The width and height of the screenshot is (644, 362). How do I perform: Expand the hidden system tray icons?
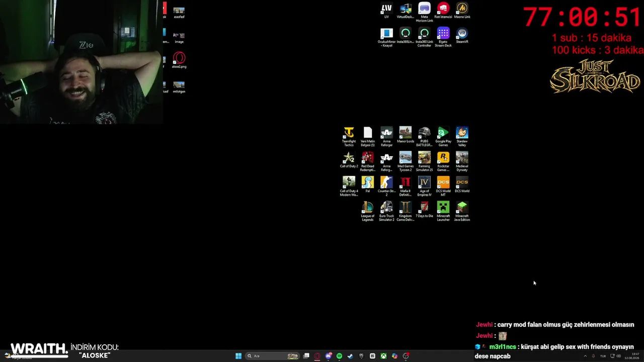click(585, 356)
